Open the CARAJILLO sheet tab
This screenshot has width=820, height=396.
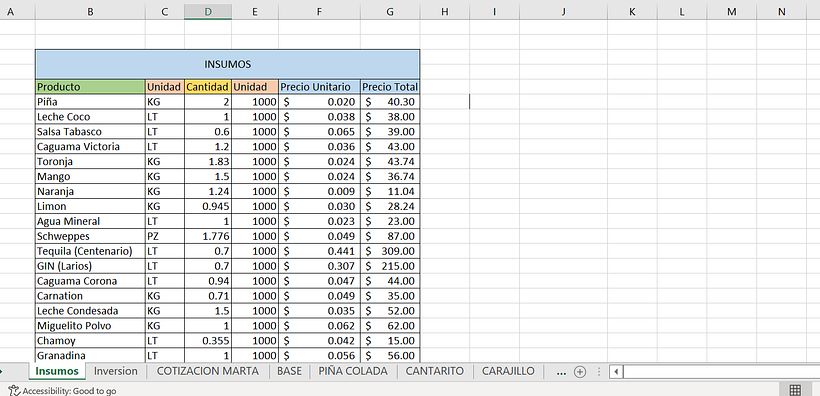[x=508, y=371]
